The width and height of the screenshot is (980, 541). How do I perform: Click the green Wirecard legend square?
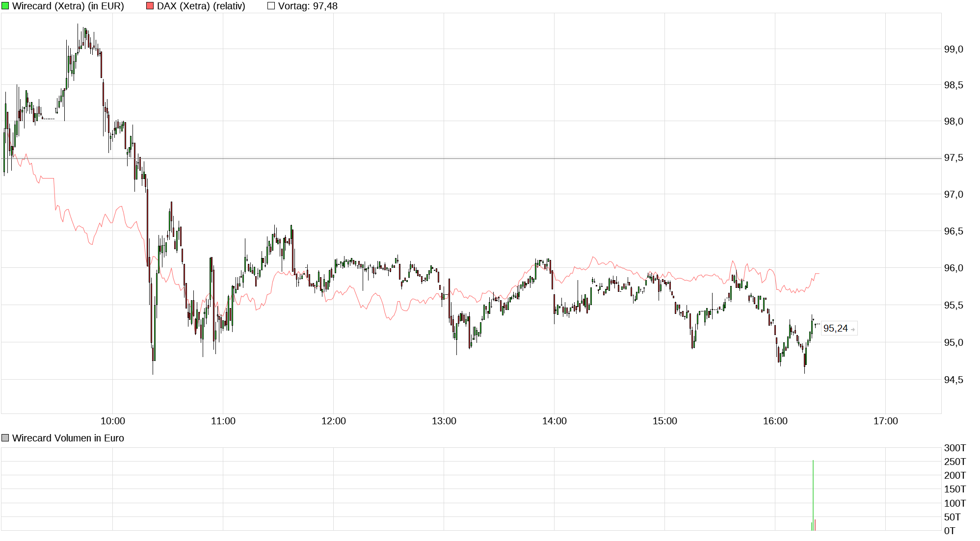coord(5,6)
